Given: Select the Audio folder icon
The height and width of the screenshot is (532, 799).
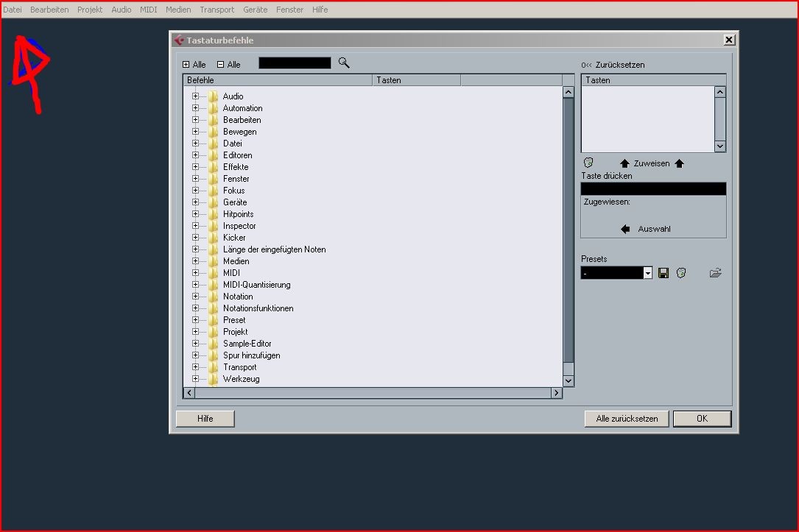Looking at the screenshot, I should (x=213, y=96).
